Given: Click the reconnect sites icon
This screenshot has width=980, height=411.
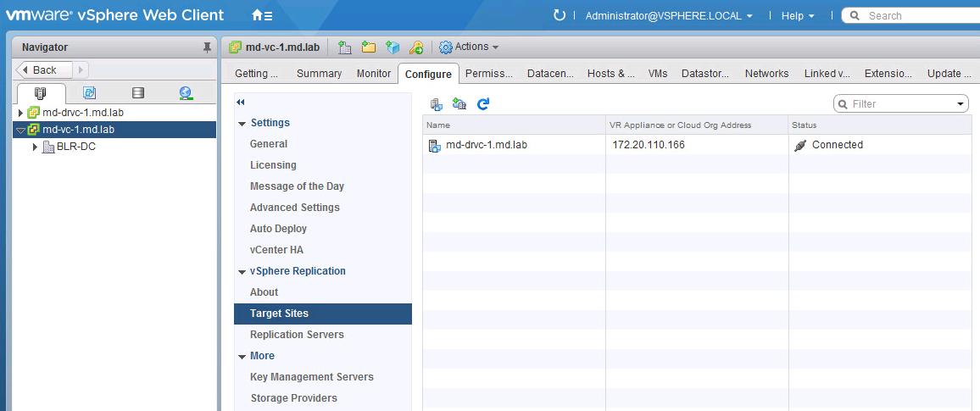Looking at the screenshot, I should [459, 103].
